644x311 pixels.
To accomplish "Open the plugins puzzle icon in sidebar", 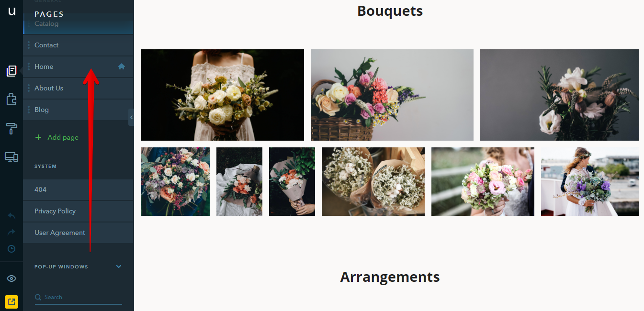I will (11, 99).
